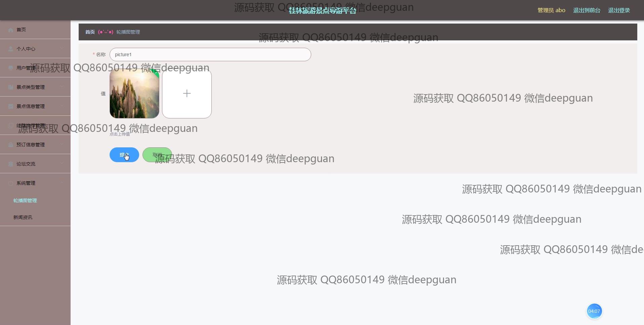Click the 景点类型管理 sidebar icon
Screen dimensions: 644x325
click(11, 87)
